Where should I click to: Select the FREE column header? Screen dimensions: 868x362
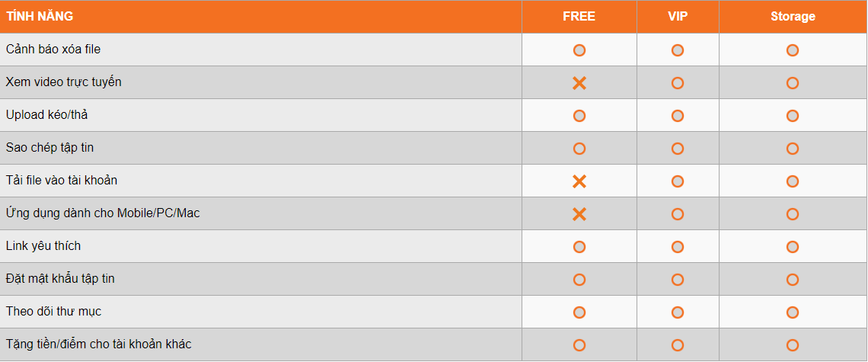tap(579, 16)
